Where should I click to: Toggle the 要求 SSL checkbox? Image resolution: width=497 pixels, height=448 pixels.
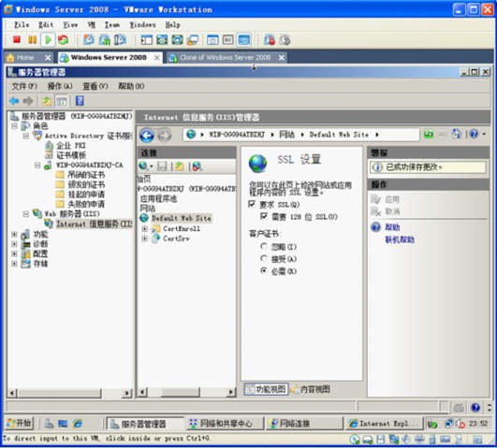[x=252, y=204]
